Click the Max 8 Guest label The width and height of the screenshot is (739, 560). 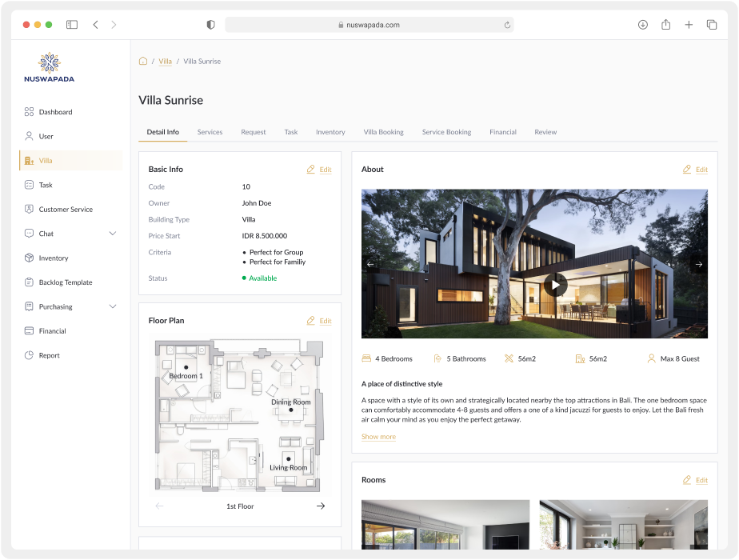click(680, 358)
